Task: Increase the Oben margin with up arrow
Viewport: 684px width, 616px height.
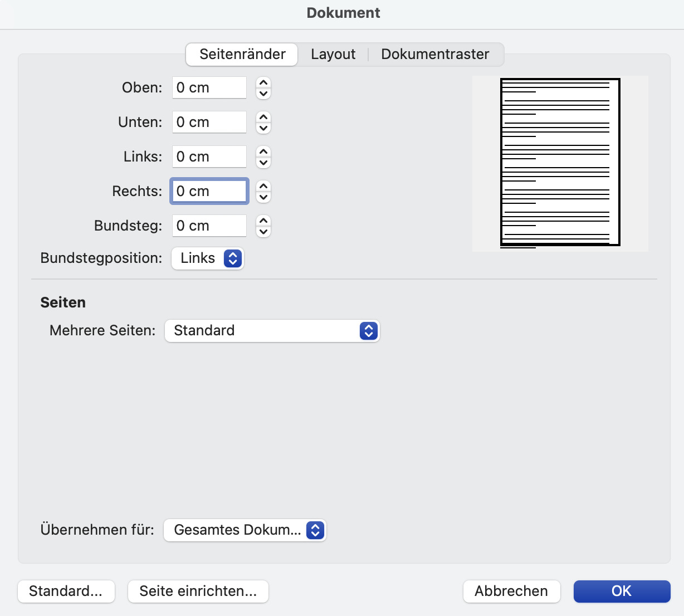Action: click(x=263, y=82)
